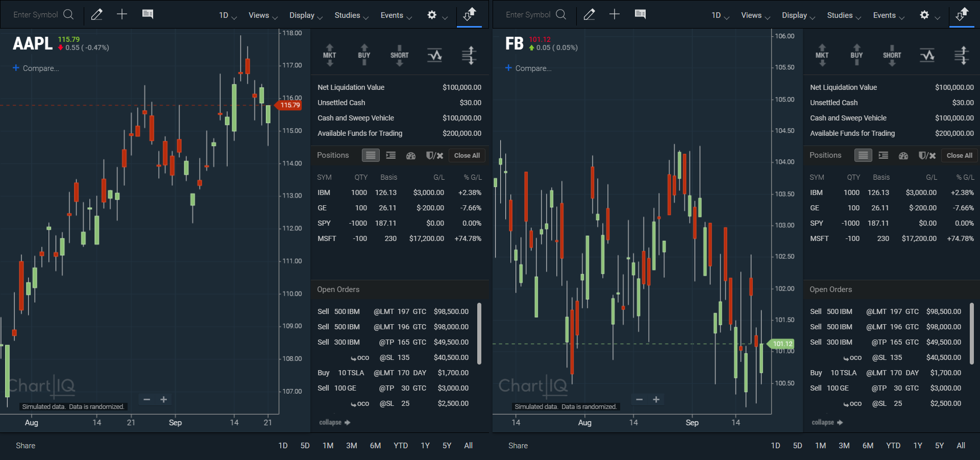980x460 pixels.
Task: Click Close All in FB positions panel
Action: (x=959, y=155)
